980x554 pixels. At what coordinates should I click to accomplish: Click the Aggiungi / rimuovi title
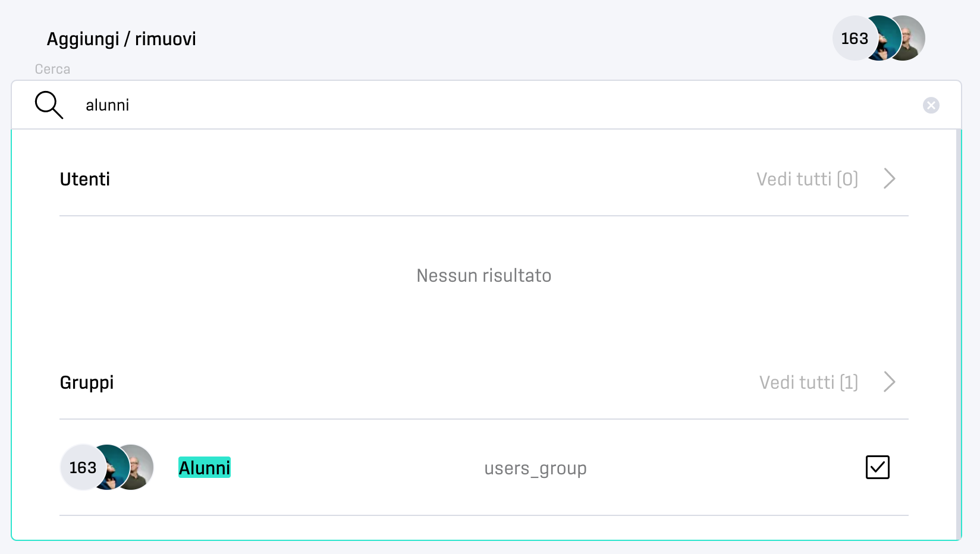pyautogui.click(x=121, y=39)
